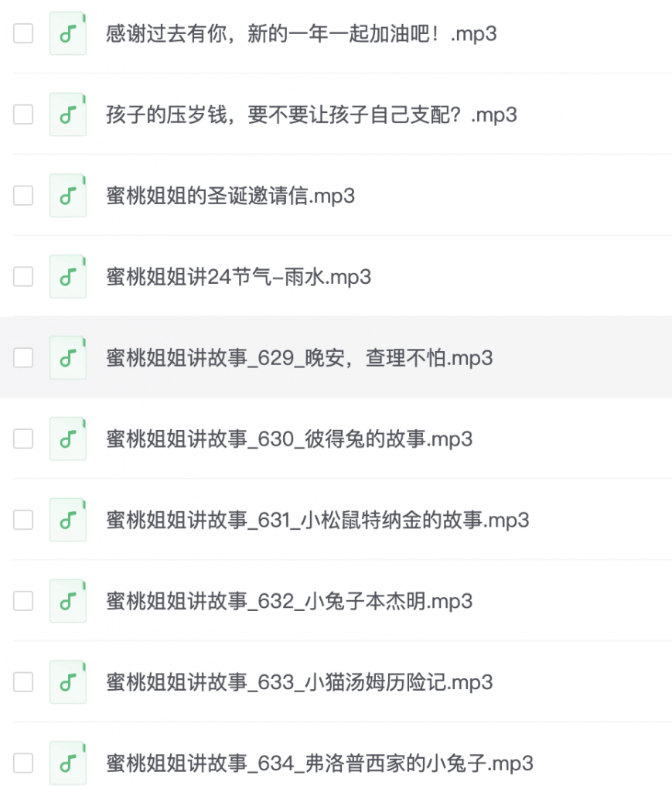Click the audio icon beside 孩子的压岁钱 file

tap(67, 114)
